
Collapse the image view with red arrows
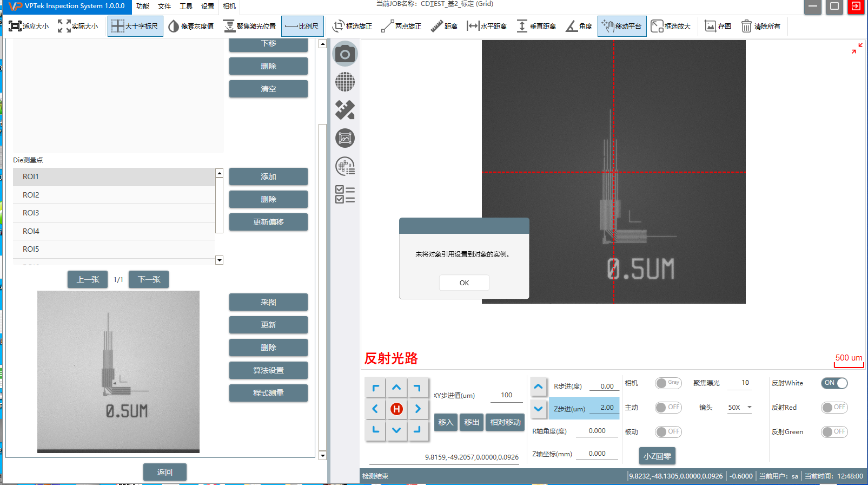click(857, 48)
